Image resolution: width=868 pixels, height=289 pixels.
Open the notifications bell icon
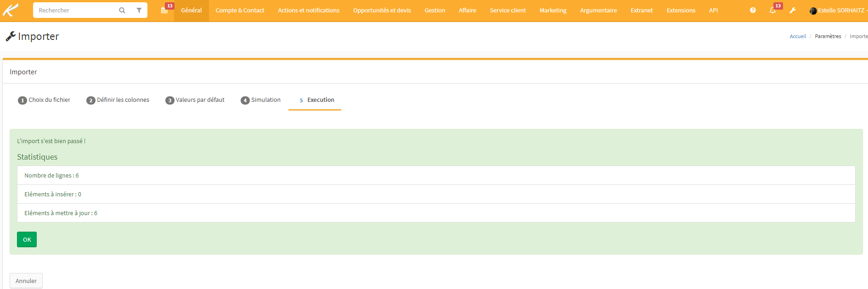[x=772, y=10]
